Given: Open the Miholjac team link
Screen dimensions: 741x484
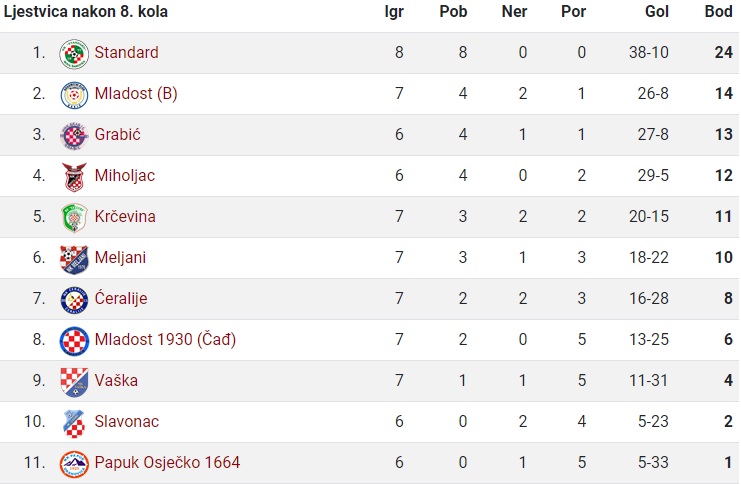Looking at the screenshot, I should click(x=125, y=175).
